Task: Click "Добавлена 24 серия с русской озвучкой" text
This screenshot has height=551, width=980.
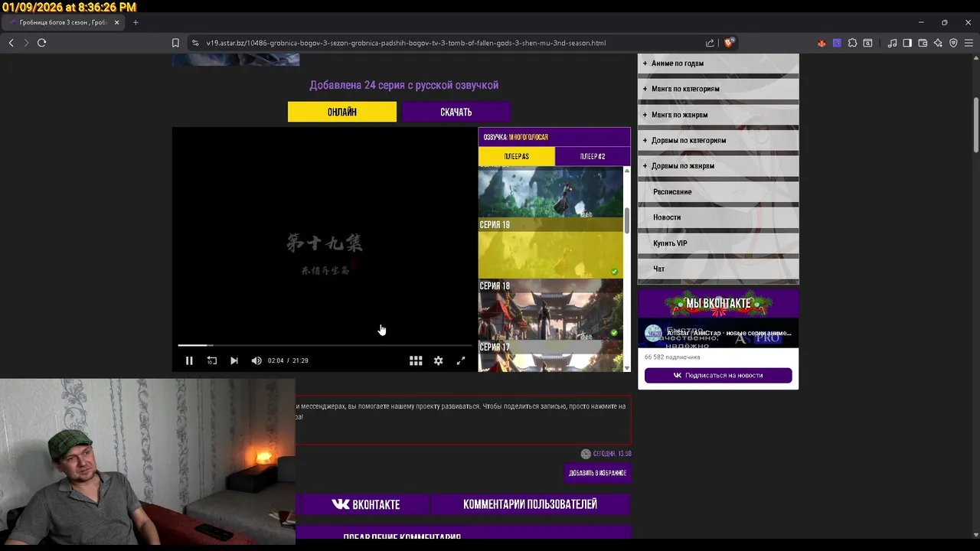Action: (403, 85)
